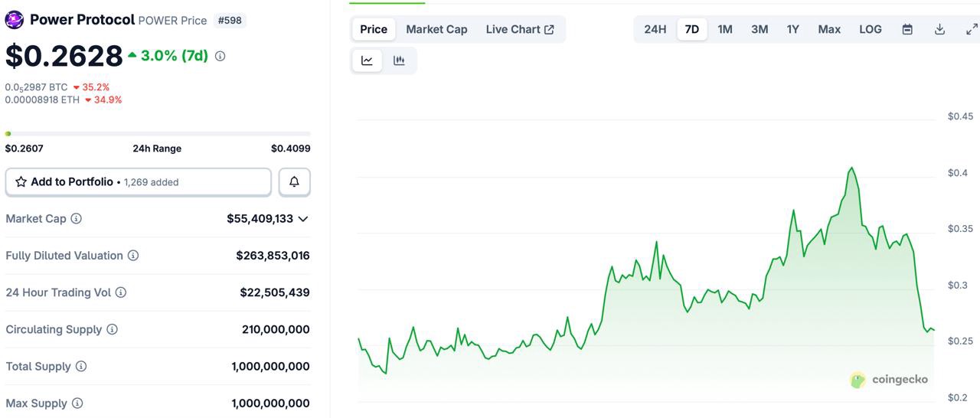This screenshot has width=980, height=418.
Task: Click the info icon beside 7d change
Action: coord(220,56)
